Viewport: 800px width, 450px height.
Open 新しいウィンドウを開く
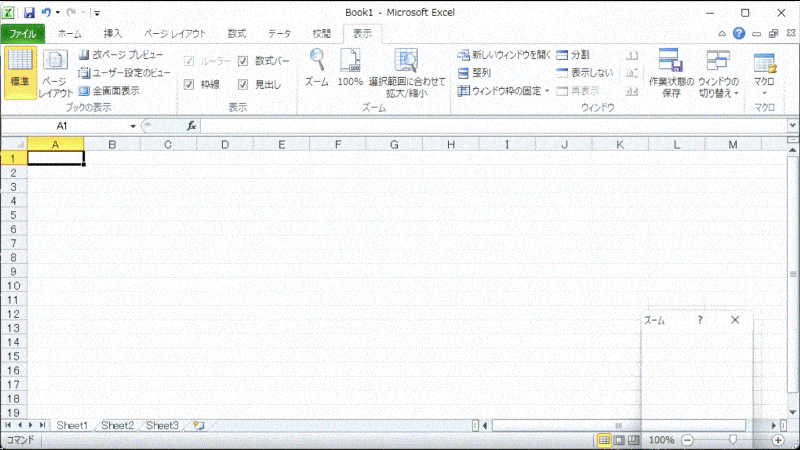[504, 55]
